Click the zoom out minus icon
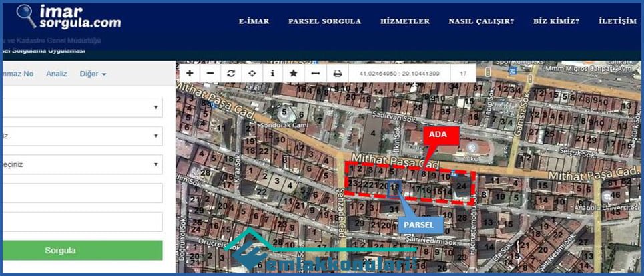Viewport: 644px width, 276px height. click(210, 73)
